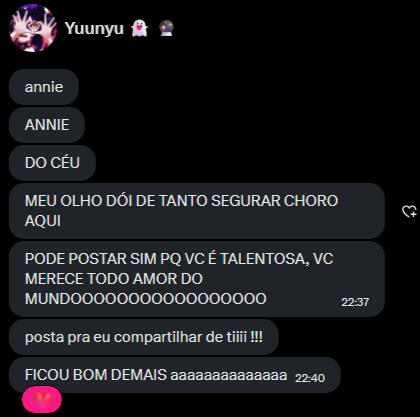Select the "PODE POSTAR SIM" message
The width and height of the screenshot is (420, 417).
197,279
